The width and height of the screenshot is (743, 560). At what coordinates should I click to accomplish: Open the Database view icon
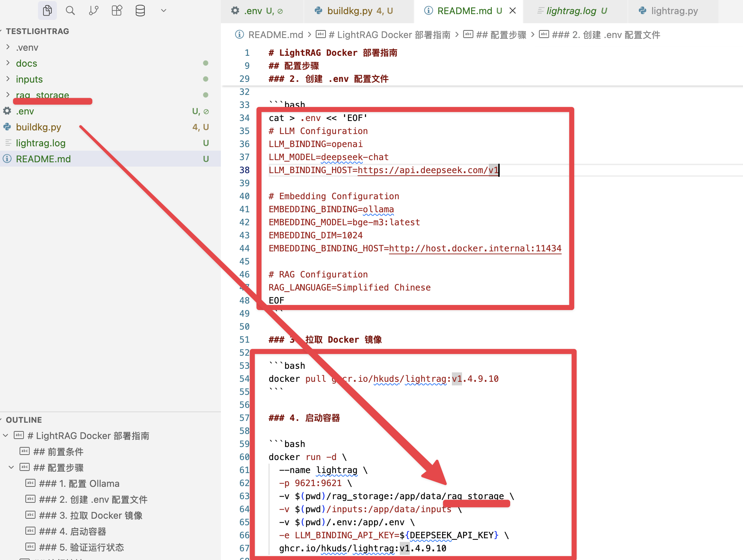(140, 11)
